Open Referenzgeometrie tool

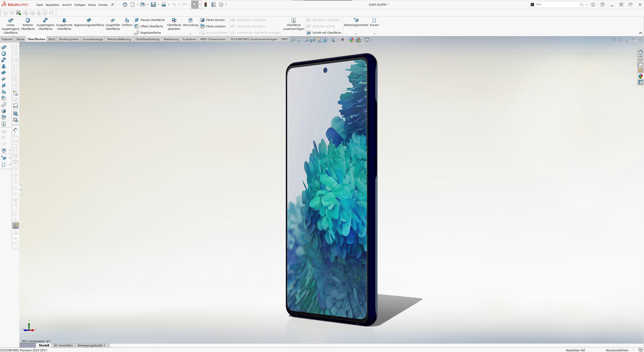pos(356,22)
